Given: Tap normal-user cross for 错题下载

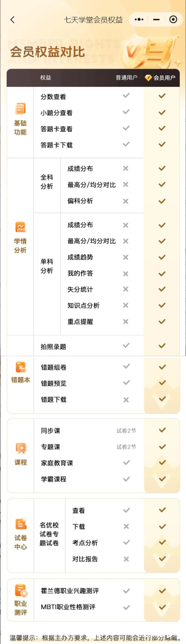Looking at the screenshot, I should (126, 400).
